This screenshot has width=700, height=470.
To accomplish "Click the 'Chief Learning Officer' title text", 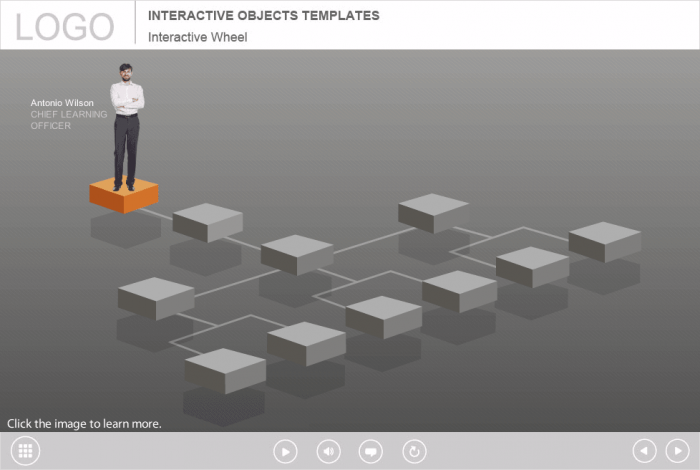I will click(68, 120).
